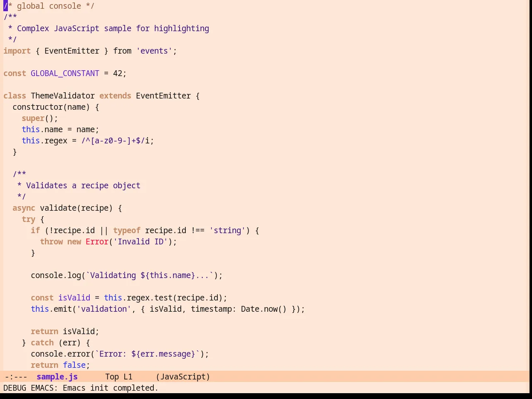Click 'return isValid;' statement
Image resolution: width=532 pixels, height=399 pixels.
[x=65, y=331]
